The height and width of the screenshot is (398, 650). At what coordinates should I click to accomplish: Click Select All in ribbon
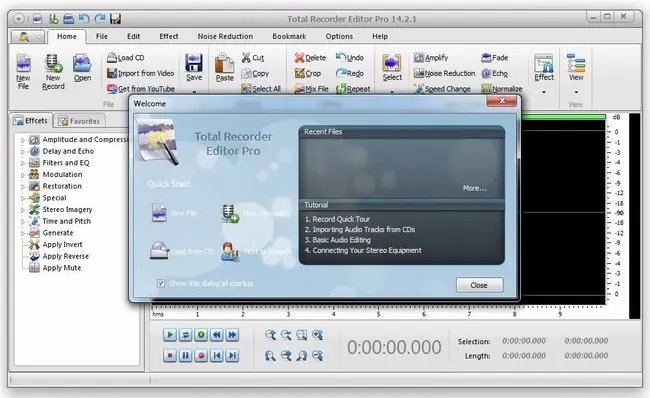click(261, 89)
